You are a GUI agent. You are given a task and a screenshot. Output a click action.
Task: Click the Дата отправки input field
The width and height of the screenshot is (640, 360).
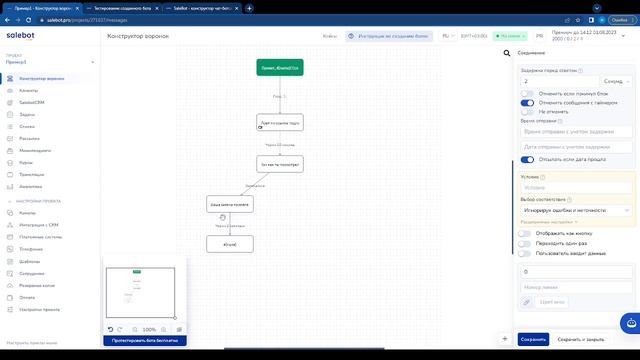[576, 147]
